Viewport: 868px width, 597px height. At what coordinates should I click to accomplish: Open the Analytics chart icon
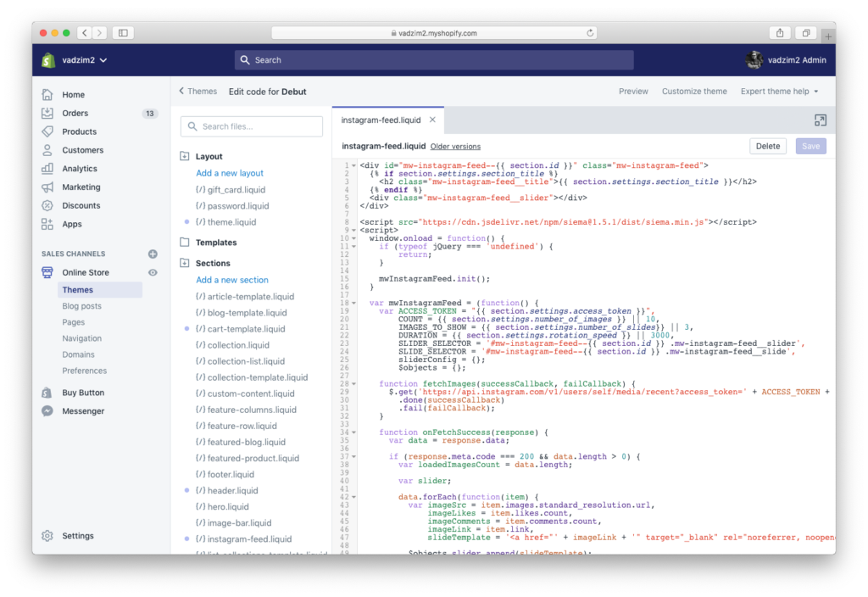47,169
